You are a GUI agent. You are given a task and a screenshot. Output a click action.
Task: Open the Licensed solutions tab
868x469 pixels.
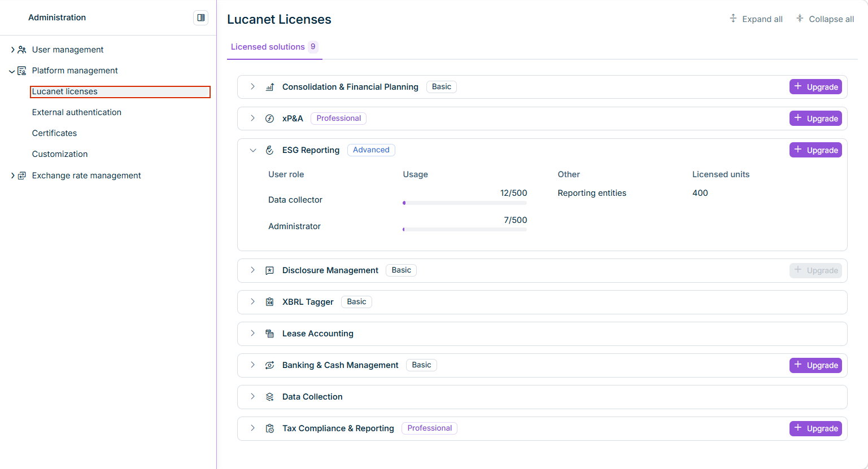point(274,47)
